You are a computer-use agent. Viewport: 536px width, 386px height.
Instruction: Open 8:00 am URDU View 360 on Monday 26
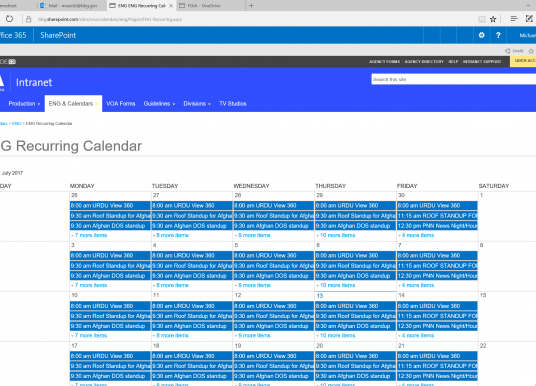tap(110, 205)
